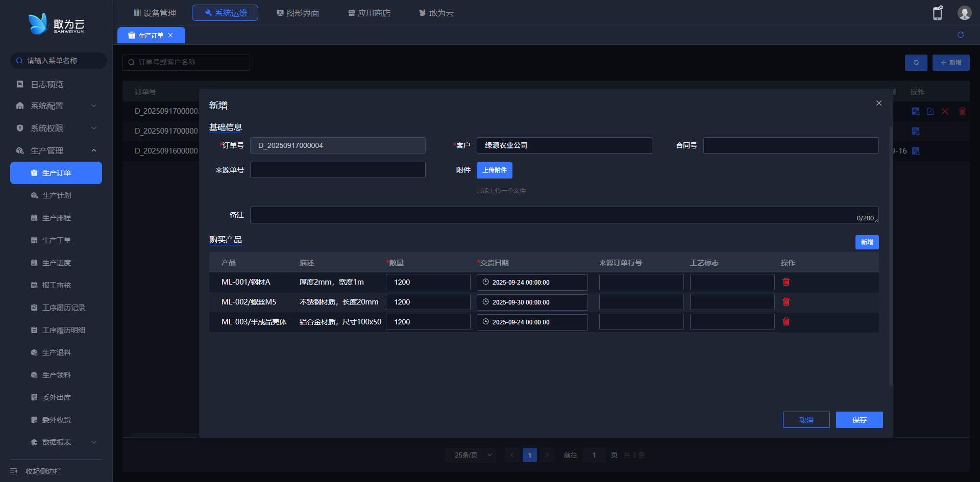Expand the 系统权限 menu
Image resolution: width=980 pixels, height=482 pixels.
tap(56, 129)
